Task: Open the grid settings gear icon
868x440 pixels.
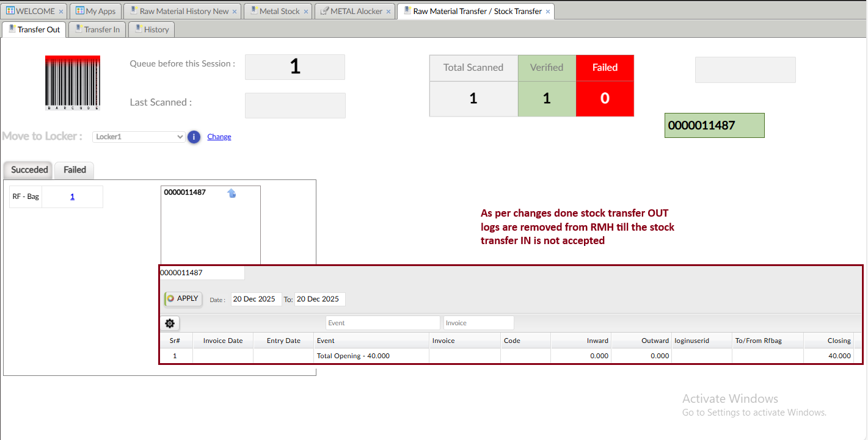Action: pyautogui.click(x=170, y=323)
